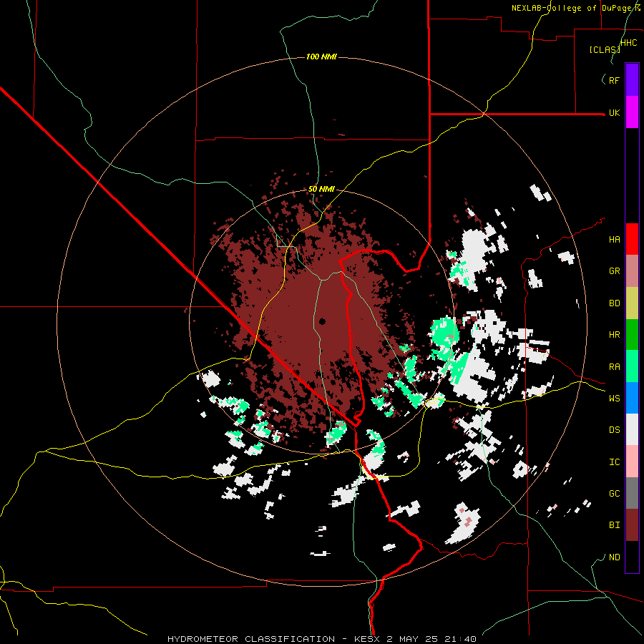
Task: Click the IC pink legend swatch
Action: 632,462
